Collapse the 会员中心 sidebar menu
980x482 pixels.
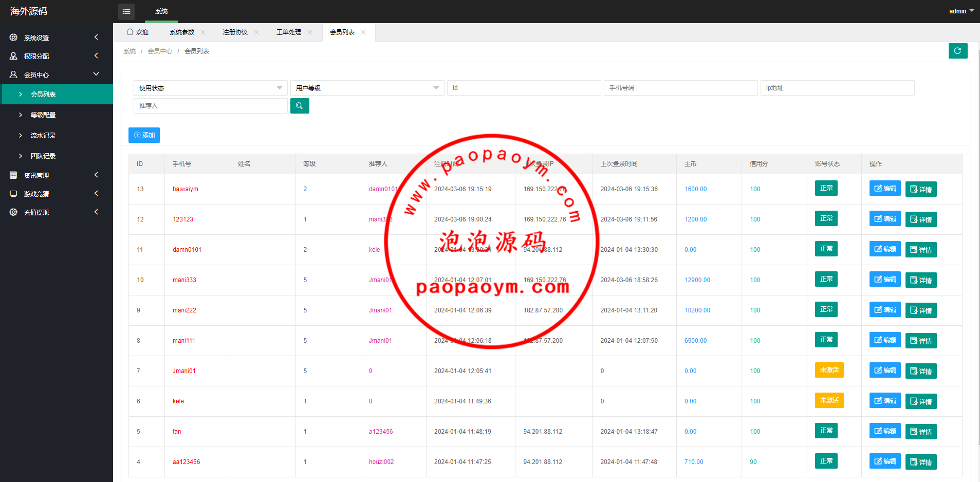[96, 75]
